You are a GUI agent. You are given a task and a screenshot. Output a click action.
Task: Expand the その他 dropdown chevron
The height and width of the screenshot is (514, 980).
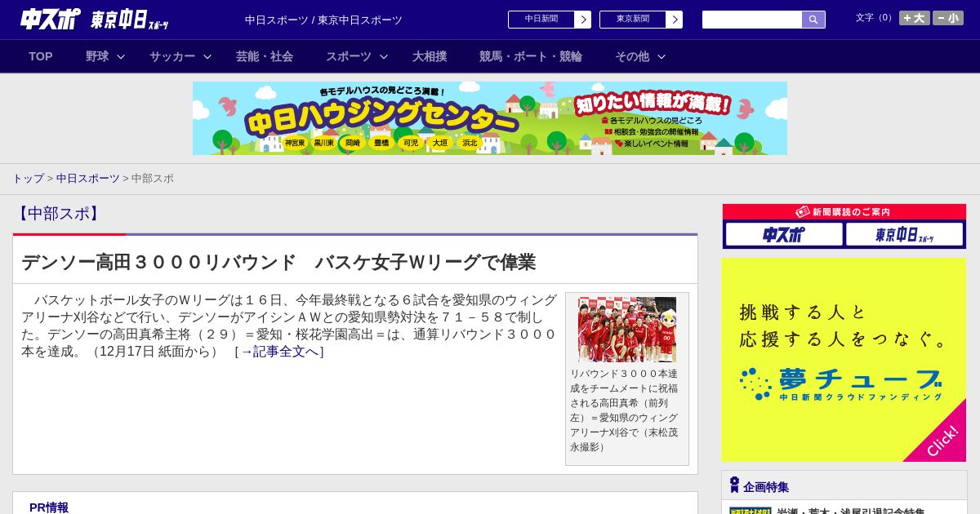coord(661,56)
